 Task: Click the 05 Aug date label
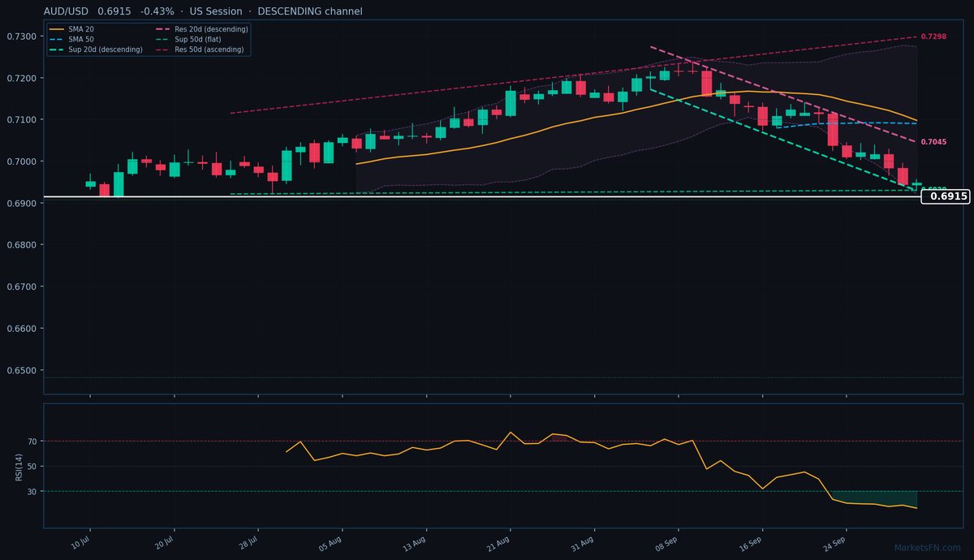[x=331, y=543]
